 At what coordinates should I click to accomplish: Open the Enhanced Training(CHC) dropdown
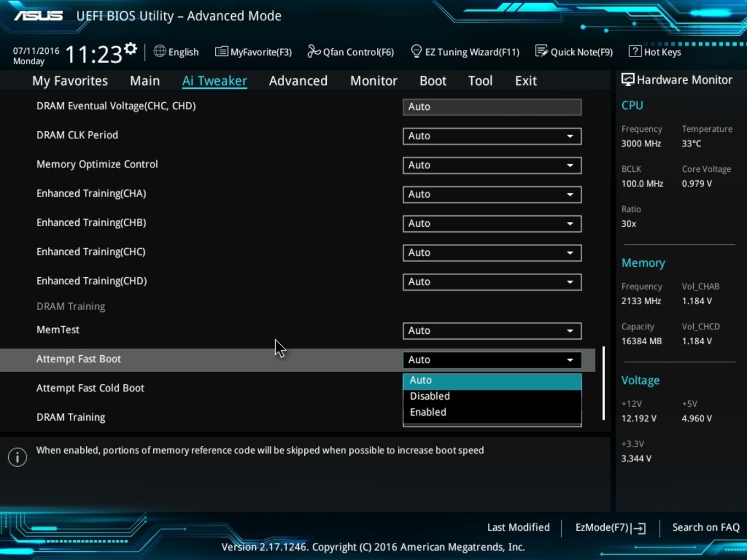[x=492, y=253]
